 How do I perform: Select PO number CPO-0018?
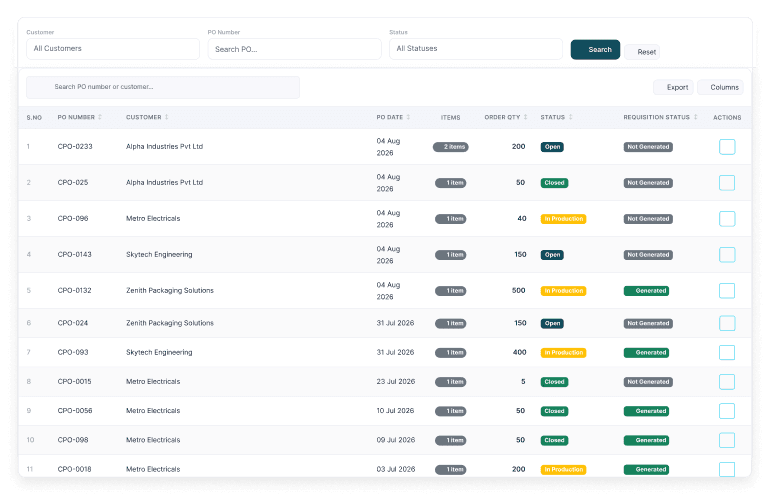tap(74, 469)
